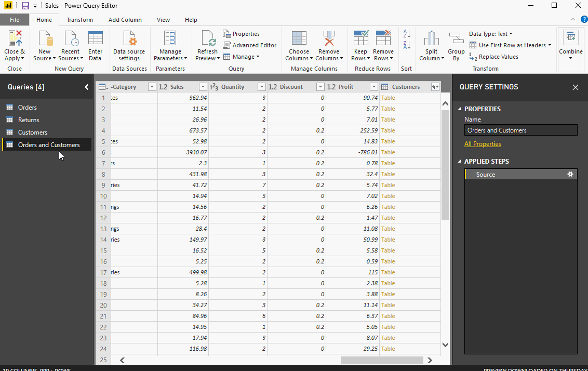Close the Query Settings pane
The height and width of the screenshot is (371, 588).
[x=575, y=87]
